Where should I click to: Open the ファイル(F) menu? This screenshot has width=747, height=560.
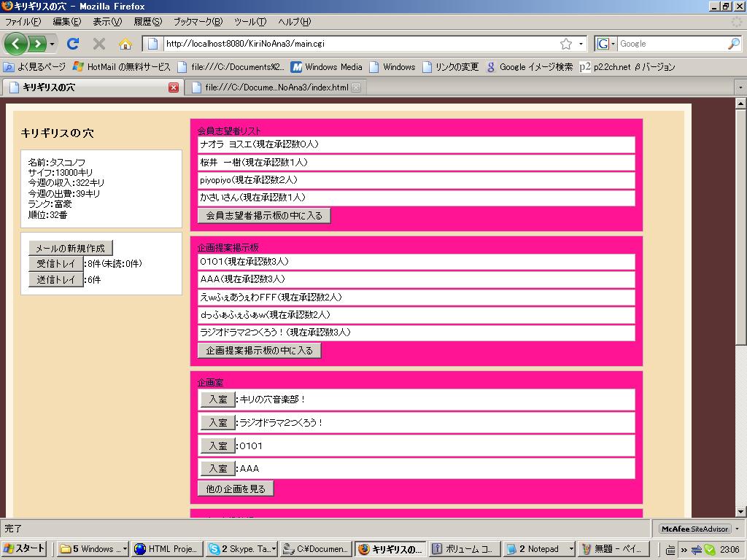click(23, 21)
